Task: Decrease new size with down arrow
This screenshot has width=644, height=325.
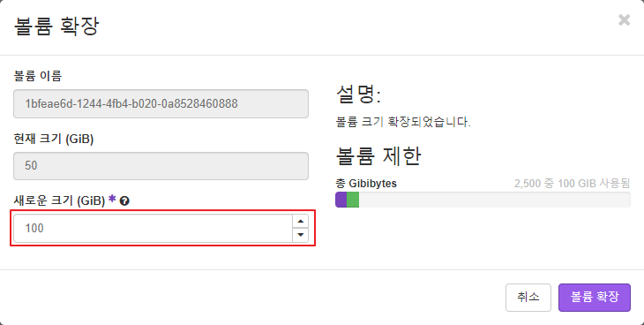Action: click(x=301, y=235)
